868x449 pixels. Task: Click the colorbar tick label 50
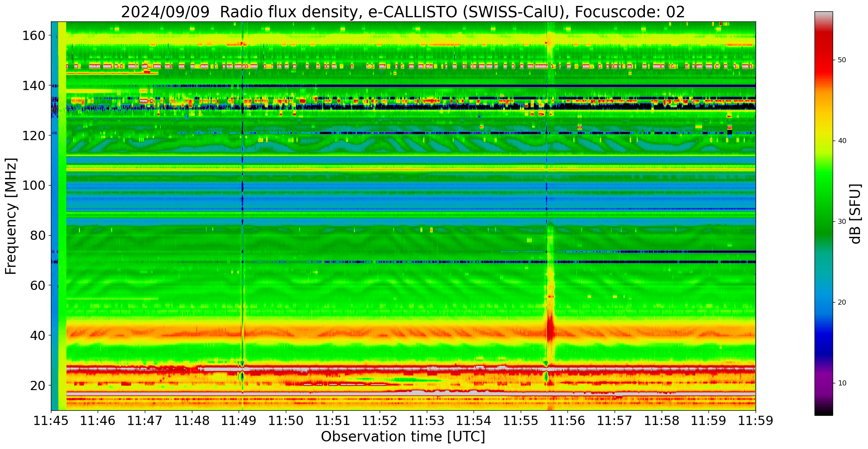[842, 60]
